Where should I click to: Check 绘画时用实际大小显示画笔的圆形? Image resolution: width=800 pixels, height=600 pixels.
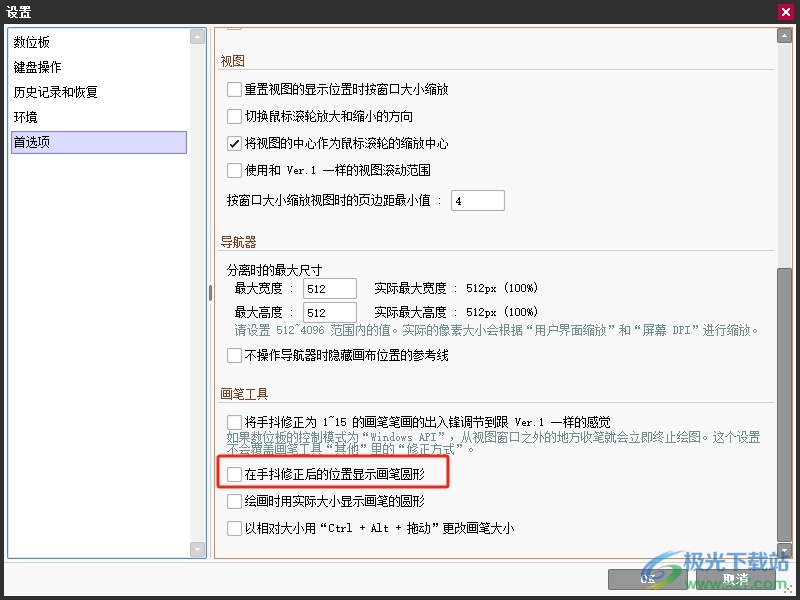click(x=234, y=502)
